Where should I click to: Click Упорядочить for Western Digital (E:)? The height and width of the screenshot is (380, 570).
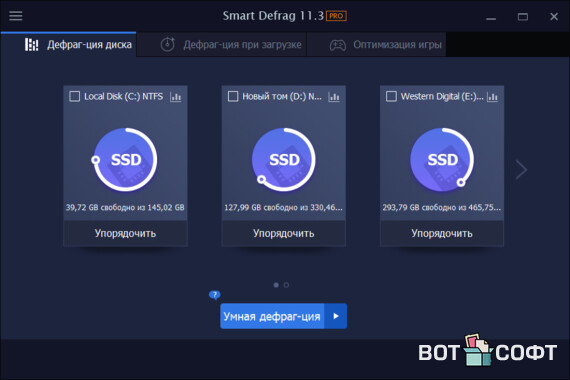tap(442, 233)
